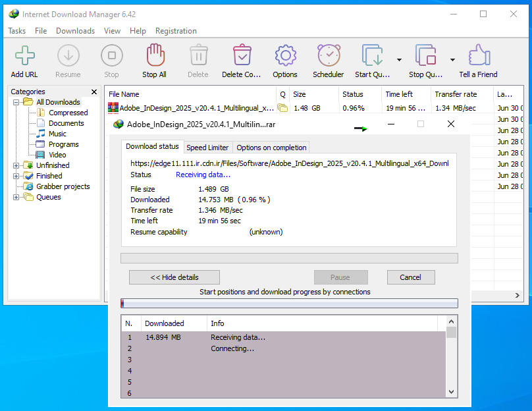The height and width of the screenshot is (411, 532).
Task: Switch to Options on completion tab
Action: click(271, 148)
